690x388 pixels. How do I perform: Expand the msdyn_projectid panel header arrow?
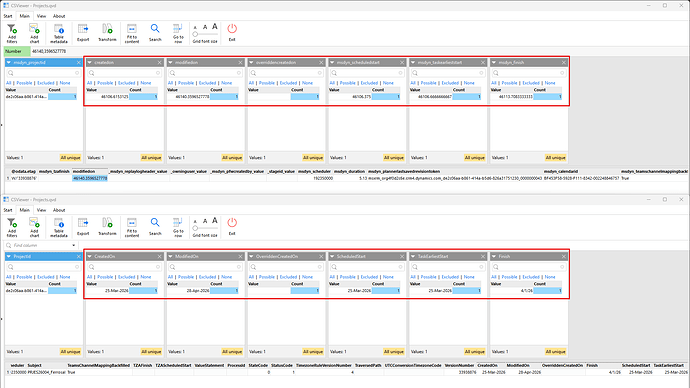click(9, 62)
